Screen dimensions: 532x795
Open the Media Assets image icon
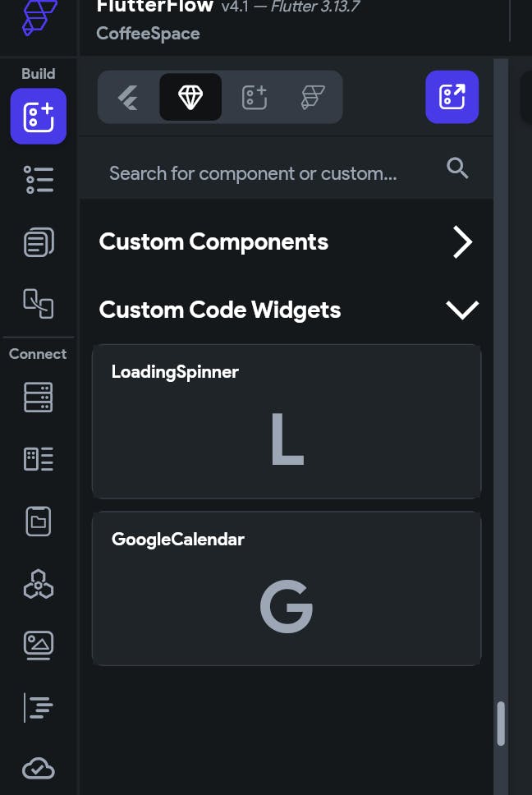[39, 646]
